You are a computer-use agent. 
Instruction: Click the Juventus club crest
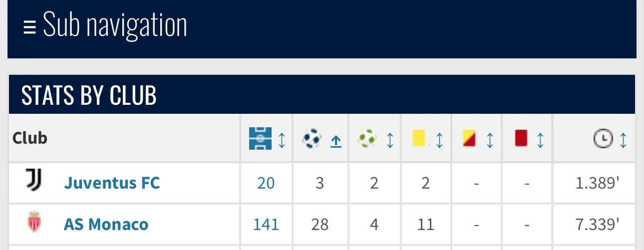pyautogui.click(x=34, y=180)
